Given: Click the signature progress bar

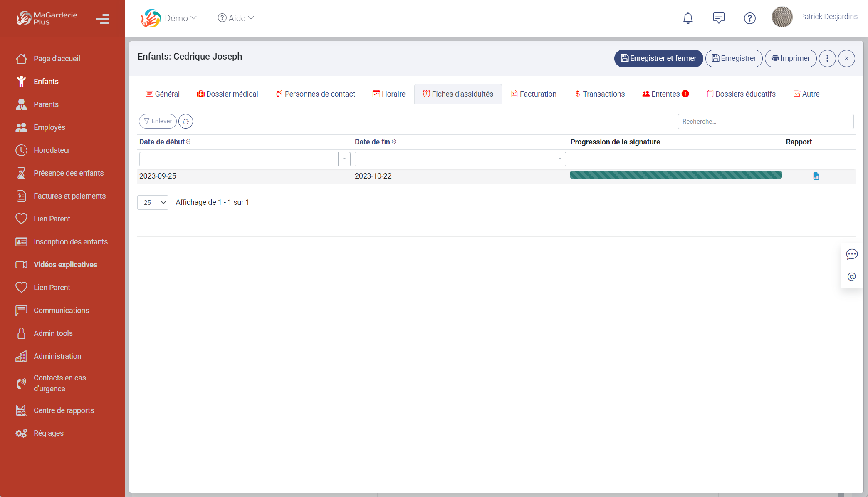Looking at the screenshot, I should click(x=675, y=175).
